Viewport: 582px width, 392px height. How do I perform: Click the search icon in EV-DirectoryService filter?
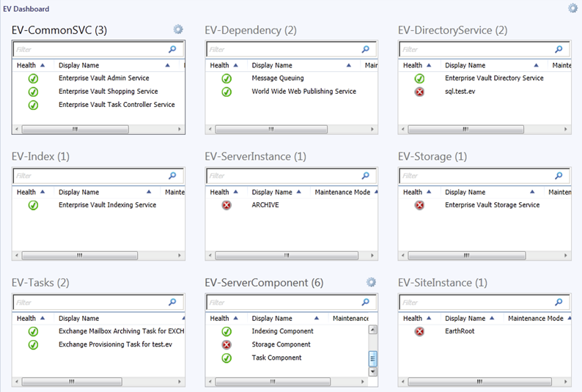pos(559,49)
